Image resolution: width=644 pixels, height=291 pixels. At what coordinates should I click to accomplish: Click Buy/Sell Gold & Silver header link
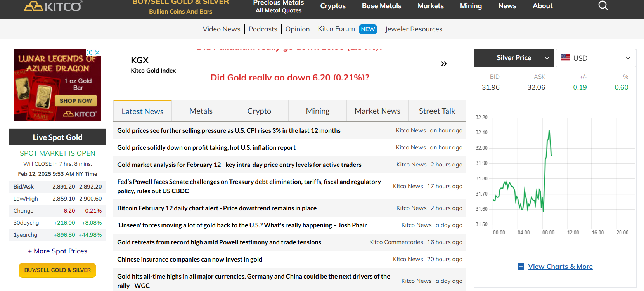coord(181,7)
